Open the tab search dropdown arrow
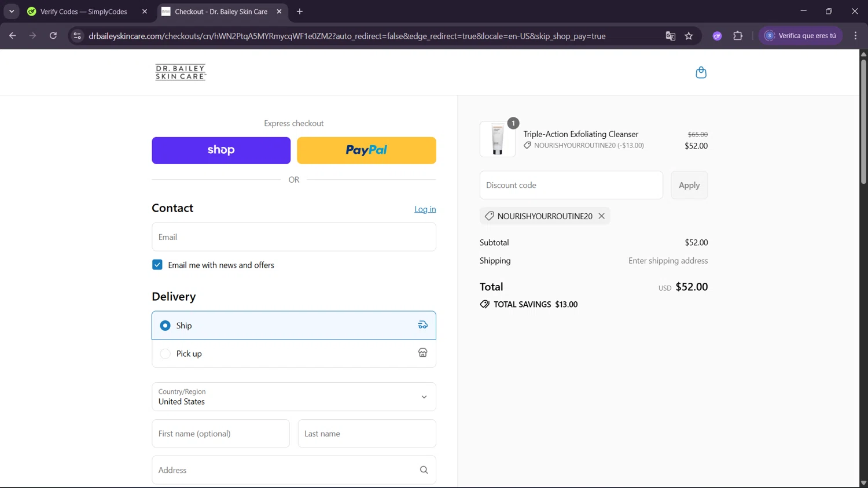The width and height of the screenshot is (868, 488). 12,12
